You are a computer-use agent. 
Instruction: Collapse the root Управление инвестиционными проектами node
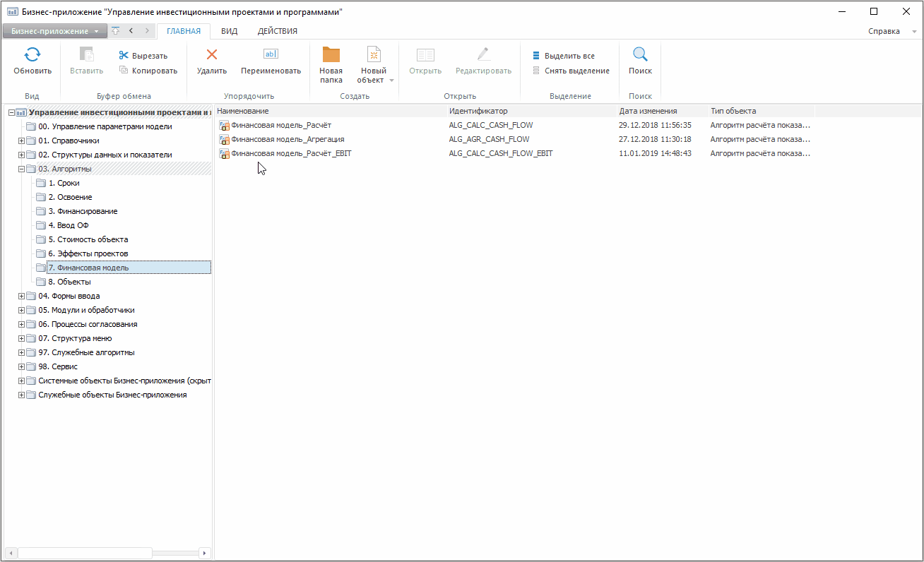11,112
